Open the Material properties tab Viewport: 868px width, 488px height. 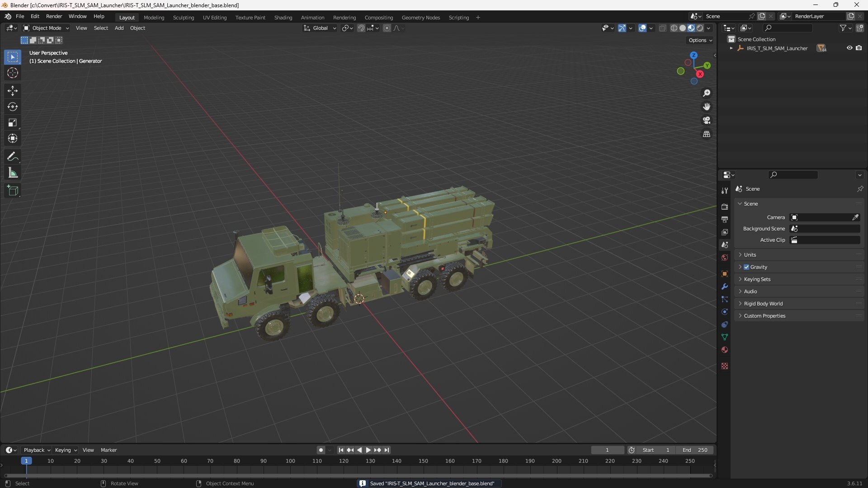[x=725, y=350]
